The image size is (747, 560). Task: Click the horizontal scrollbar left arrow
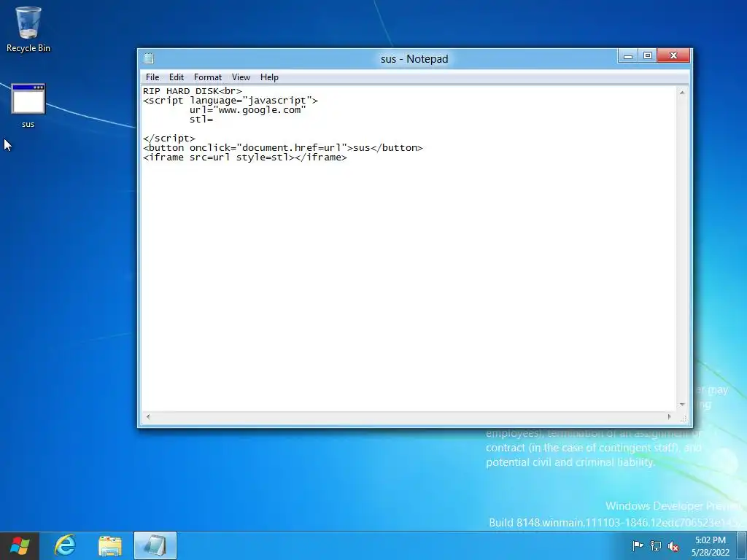148,416
